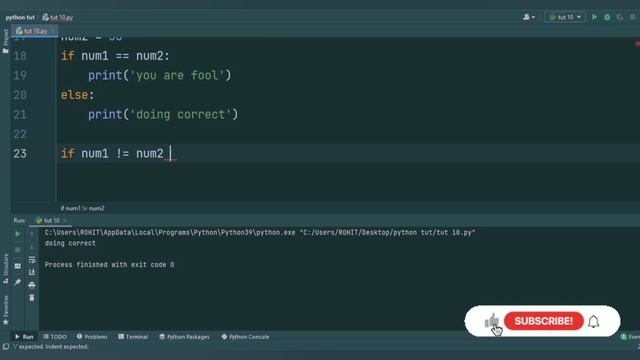This screenshot has height=360, width=640.
Task: Click tut 10.py in the navigation bar
Action: [x=58, y=18]
